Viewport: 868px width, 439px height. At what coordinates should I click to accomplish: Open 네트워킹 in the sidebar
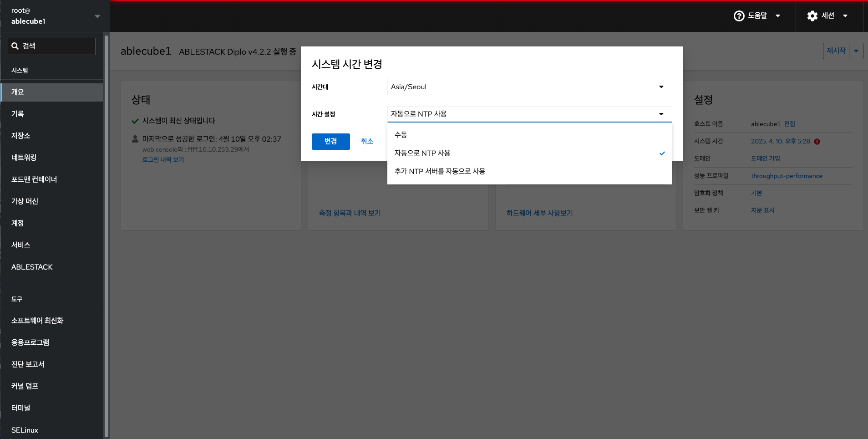coord(24,158)
